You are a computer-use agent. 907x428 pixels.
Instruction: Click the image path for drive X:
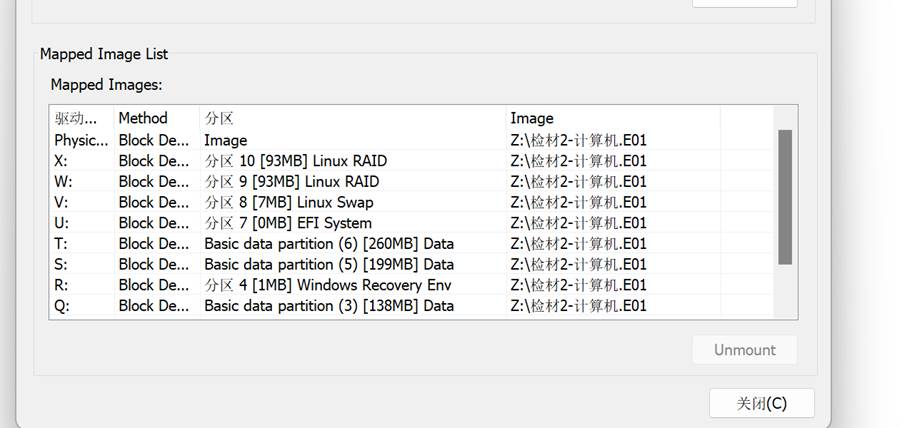tap(578, 161)
